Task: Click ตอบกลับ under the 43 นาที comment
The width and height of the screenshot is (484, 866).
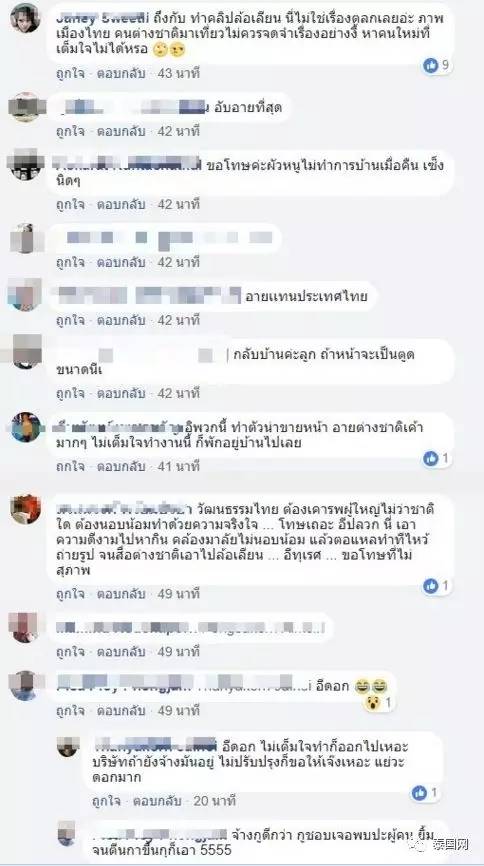Action: [121, 73]
